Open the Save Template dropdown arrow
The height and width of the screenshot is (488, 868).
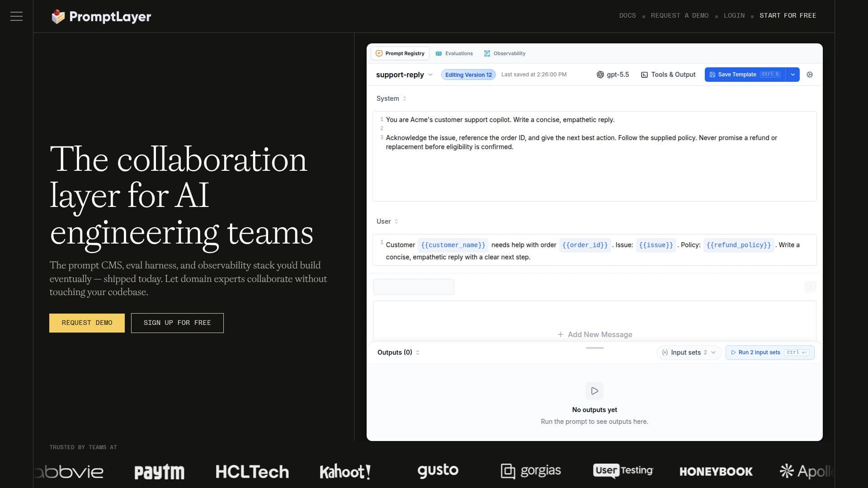pyautogui.click(x=793, y=75)
